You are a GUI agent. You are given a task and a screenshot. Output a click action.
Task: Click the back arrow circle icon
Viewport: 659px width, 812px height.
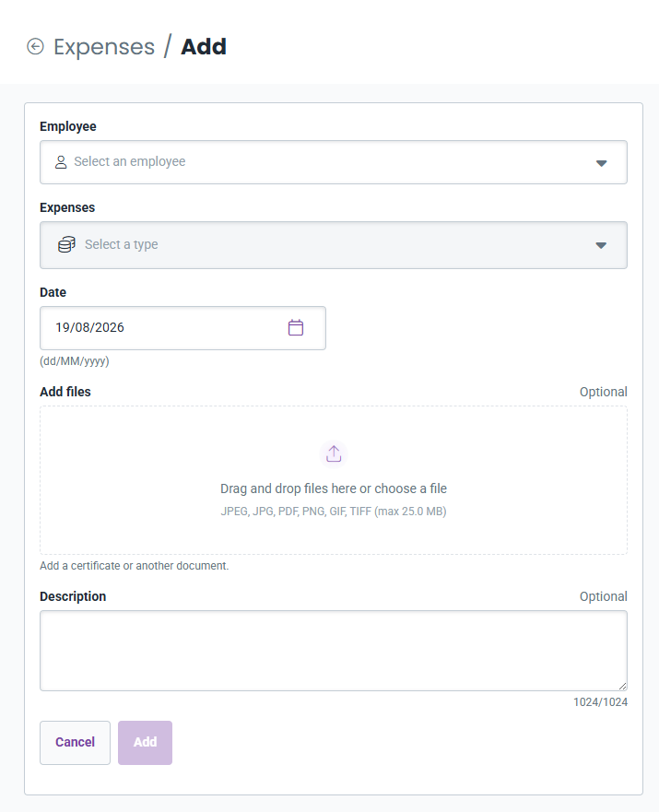pos(35,47)
